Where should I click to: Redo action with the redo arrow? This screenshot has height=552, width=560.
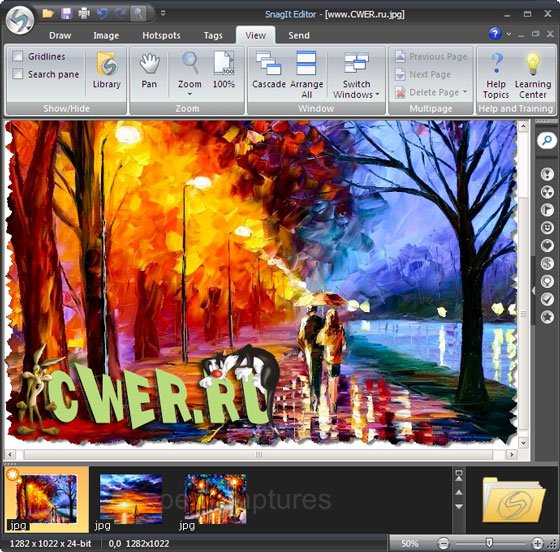(x=120, y=14)
